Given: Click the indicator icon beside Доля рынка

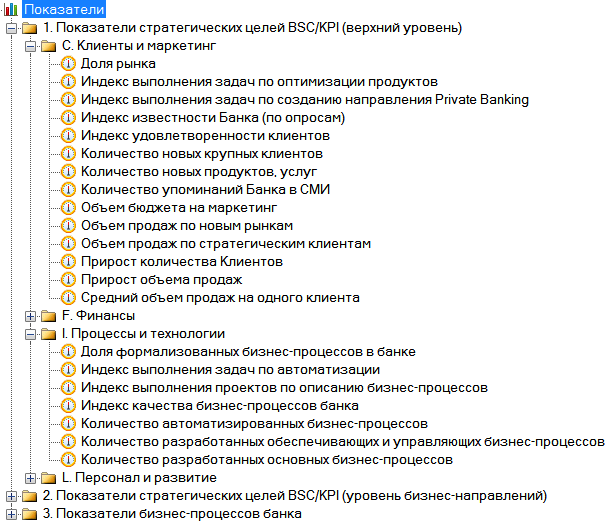Looking at the screenshot, I should pos(68,63).
